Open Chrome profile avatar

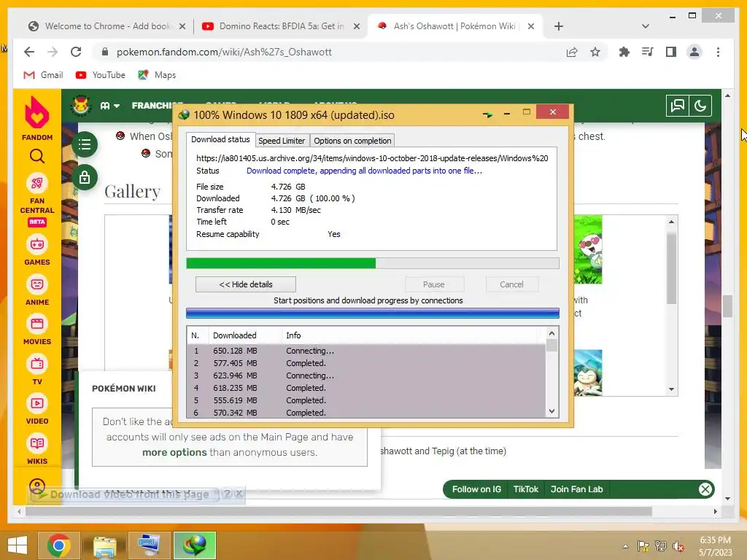point(694,52)
